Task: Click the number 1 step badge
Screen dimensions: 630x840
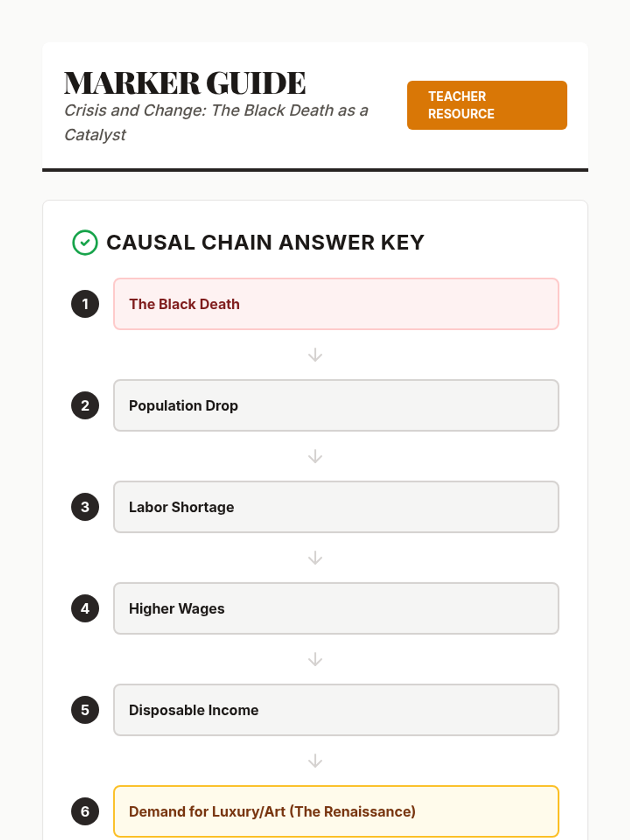Action: (85, 304)
